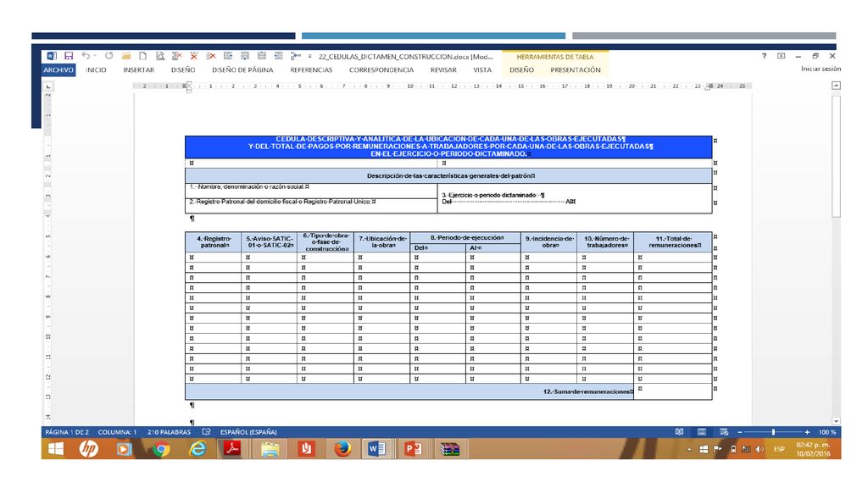Click the ESPAÑOL (ESPAÑA) language indicator

point(248,432)
